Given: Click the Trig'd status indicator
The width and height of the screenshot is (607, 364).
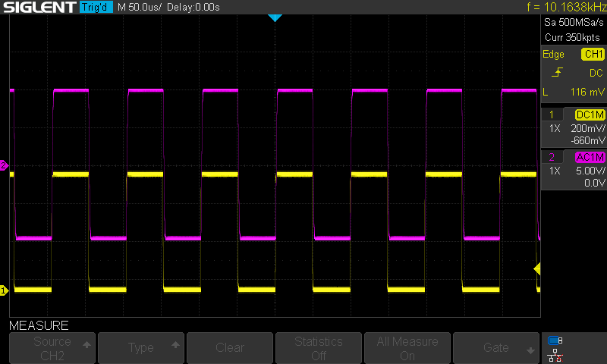Looking at the screenshot, I should (x=96, y=7).
